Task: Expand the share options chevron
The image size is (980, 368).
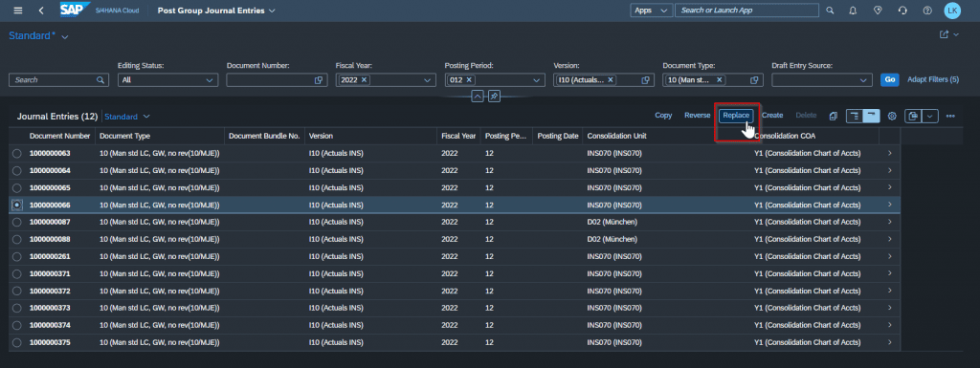Action: pos(956,34)
